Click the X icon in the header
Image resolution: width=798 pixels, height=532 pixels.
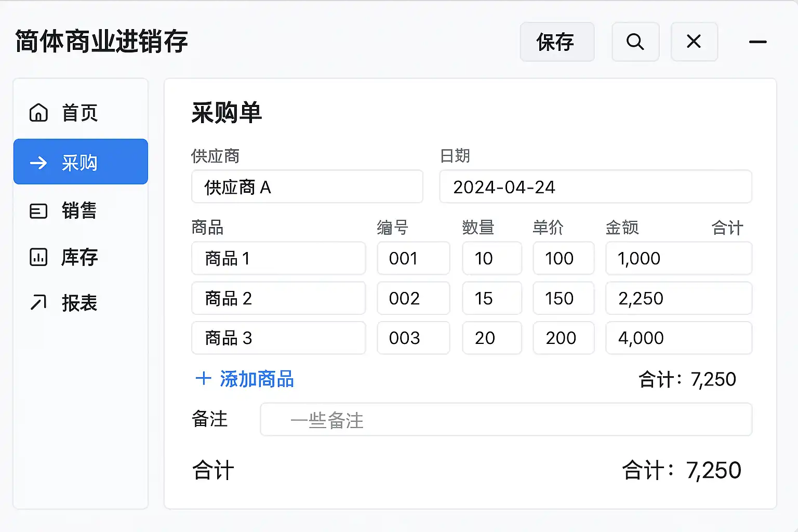694,42
